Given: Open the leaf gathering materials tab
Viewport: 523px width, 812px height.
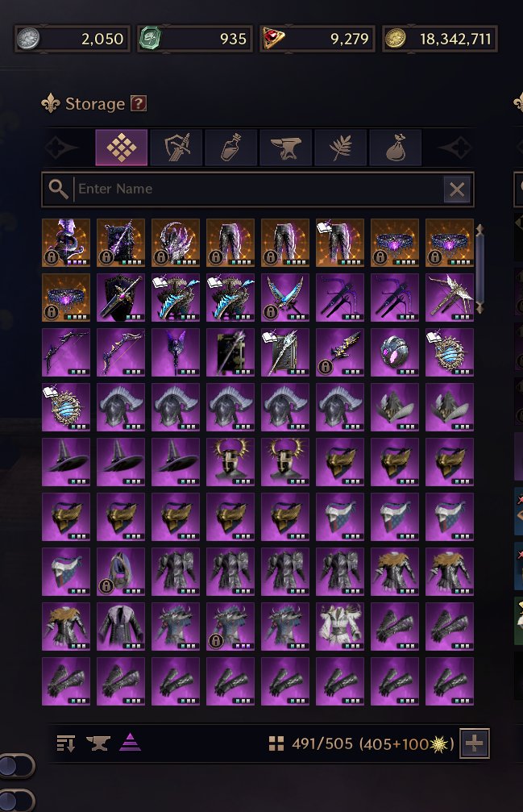Looking at the screenshot, I should [x=341, y=148].
